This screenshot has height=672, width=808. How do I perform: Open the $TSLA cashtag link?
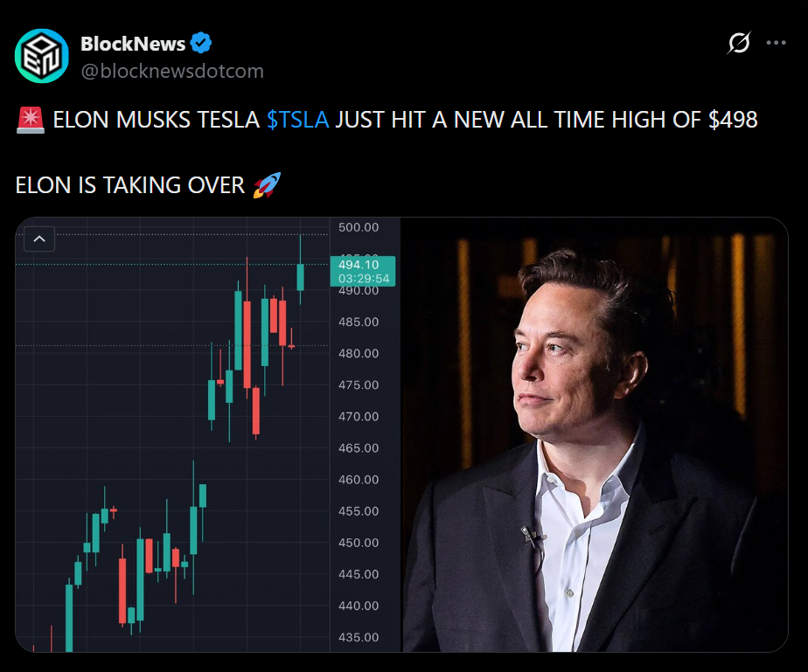[299, 120]
